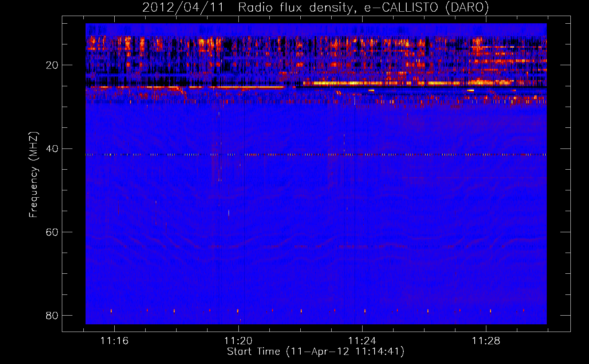The image size is (589, 364).
Task: Click the "Start Time (11-Apr-12 11:14:41)" label
Action: 316,352
